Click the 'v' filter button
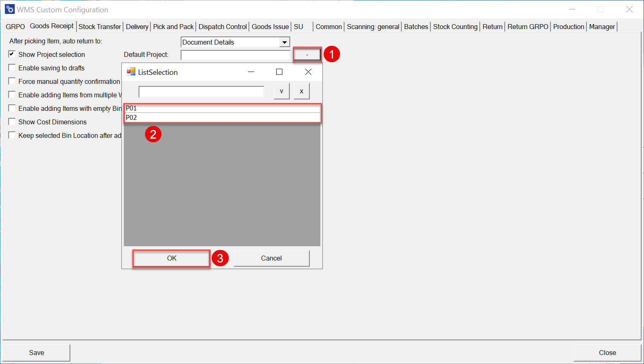 [x=282, y=91]
